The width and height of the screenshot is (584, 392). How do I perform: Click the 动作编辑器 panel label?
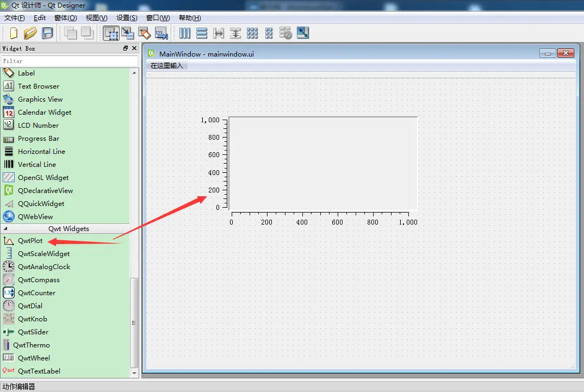(18, 387)
